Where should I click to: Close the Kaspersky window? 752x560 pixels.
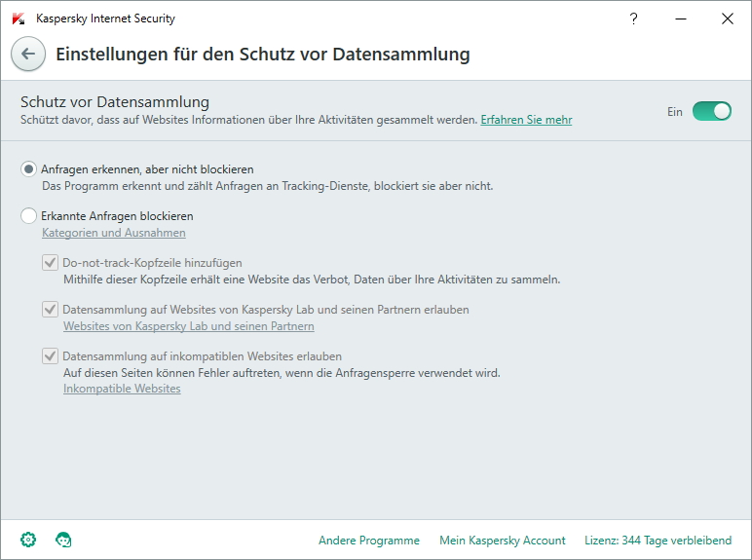click(727, 19)
